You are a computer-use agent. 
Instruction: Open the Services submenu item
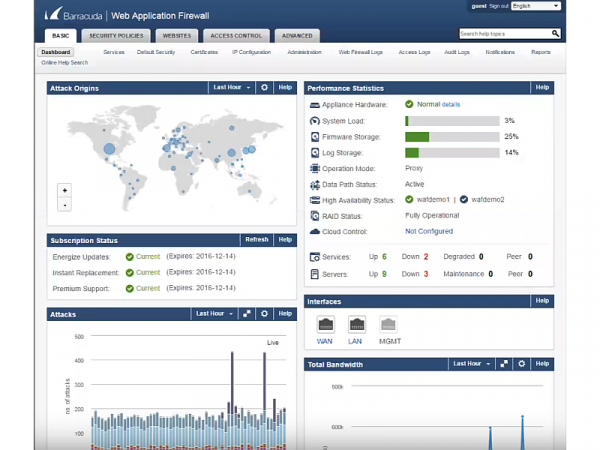[x=114, y=52]
